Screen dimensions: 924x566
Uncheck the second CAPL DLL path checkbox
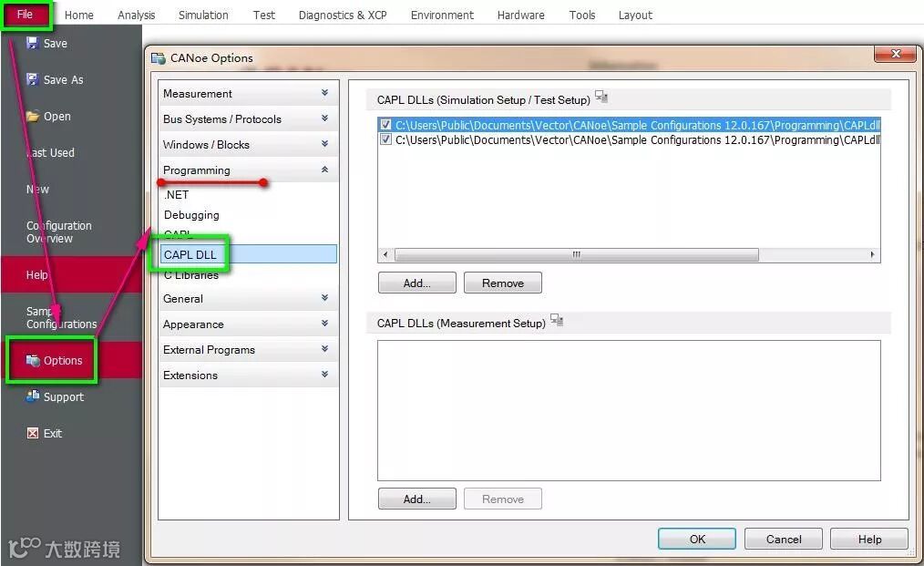tap(386, 139)
